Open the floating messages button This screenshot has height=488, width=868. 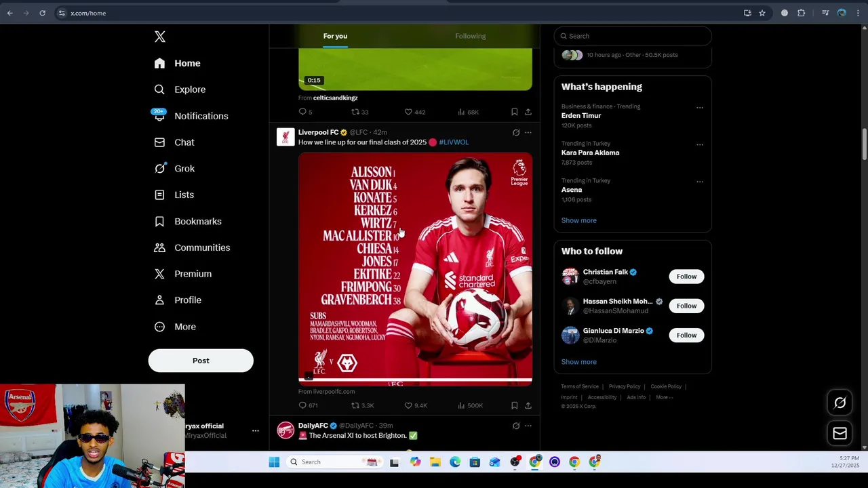coord(840,434)
